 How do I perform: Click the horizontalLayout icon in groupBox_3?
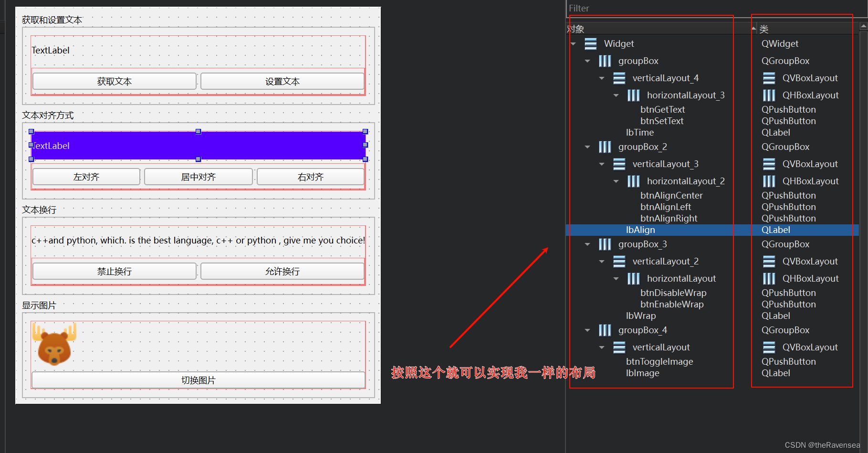click(634, 279)
